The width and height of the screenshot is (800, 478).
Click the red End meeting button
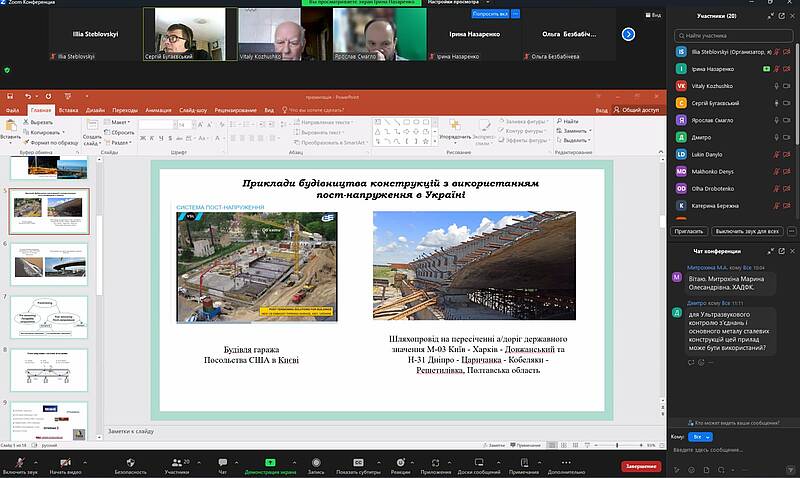[x=641, y=466]
